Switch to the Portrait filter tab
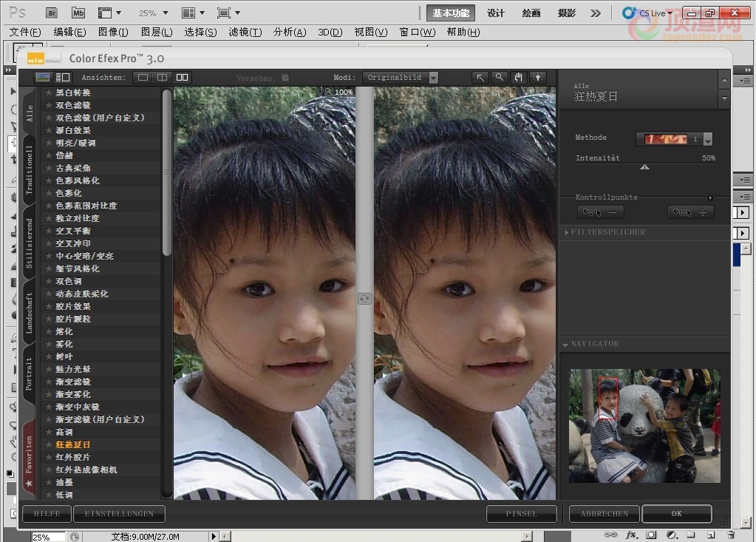 tap(29, 373)
